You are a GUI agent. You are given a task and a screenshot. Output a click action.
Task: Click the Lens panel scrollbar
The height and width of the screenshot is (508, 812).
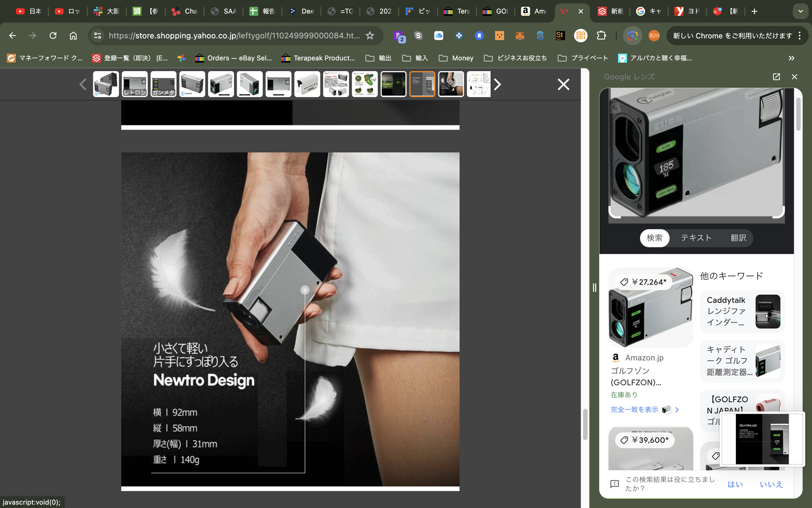tap(798, 114)
